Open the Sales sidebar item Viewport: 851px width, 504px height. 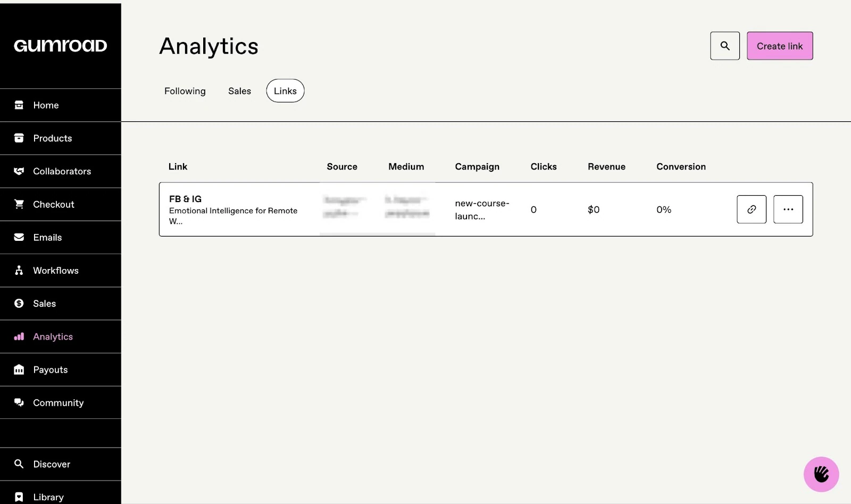[61, 304]
